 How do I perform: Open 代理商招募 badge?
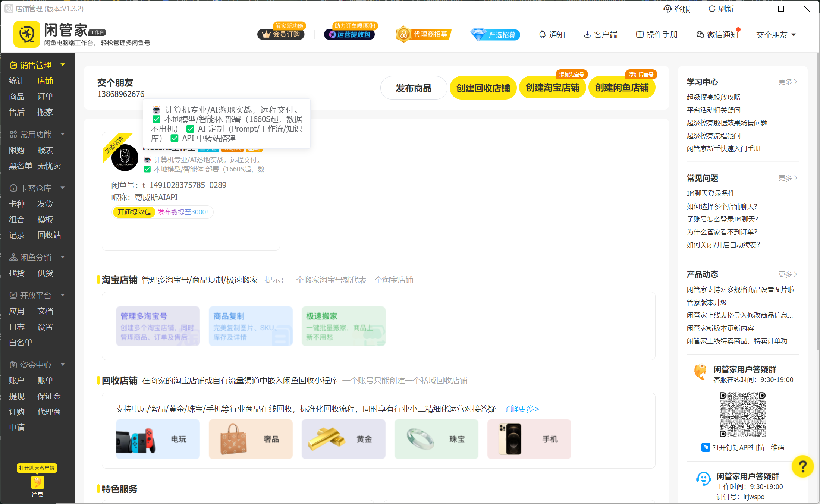pos(423,34)
